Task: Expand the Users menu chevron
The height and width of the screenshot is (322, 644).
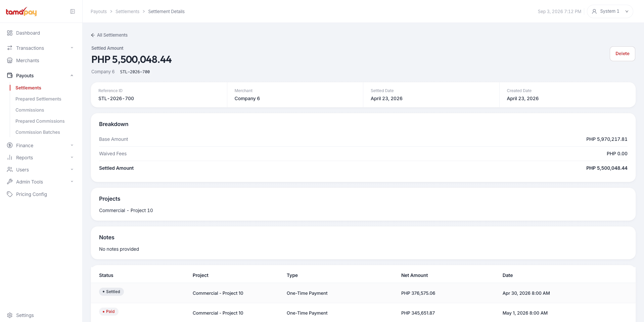Action: (72, 169)
